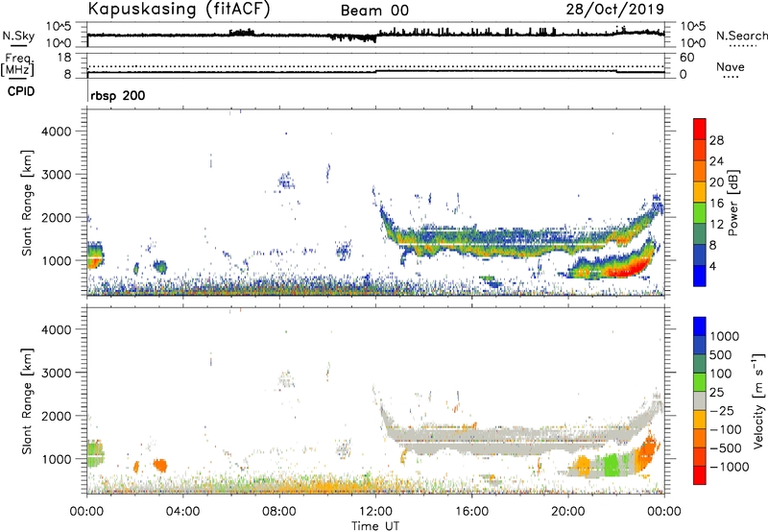The image size is (768, 532).
Task: Click the 'Slant Range [km]' label of velocity panel
Action: click(x=27, y=400)
